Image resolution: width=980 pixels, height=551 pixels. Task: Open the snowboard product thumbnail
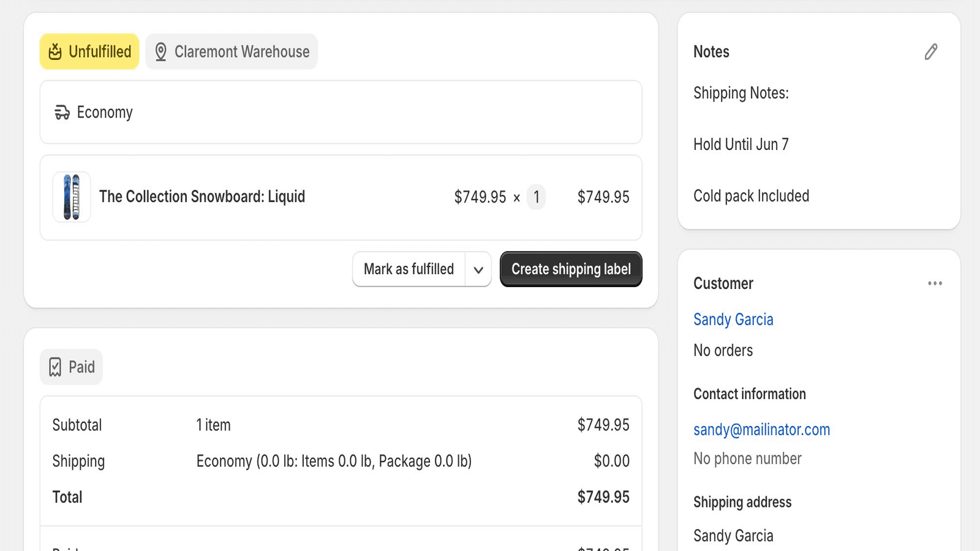(x=72, y=197)
